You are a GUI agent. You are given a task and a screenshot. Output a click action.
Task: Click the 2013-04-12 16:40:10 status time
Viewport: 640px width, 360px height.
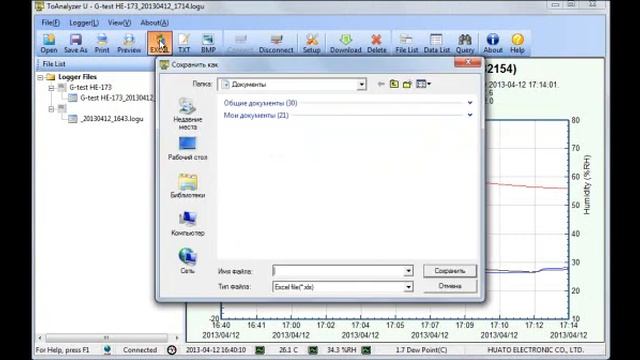[x=216, y=350]
